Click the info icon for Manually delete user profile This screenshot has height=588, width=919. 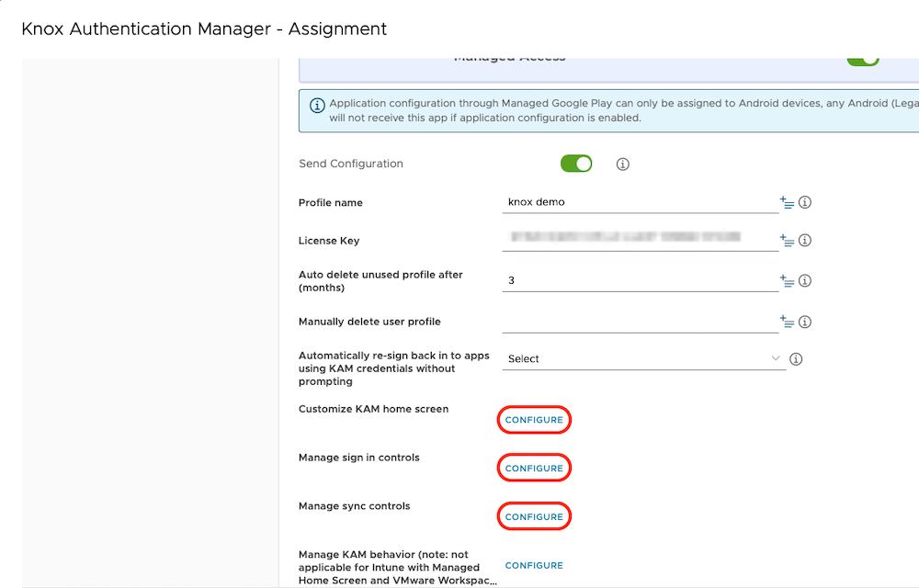pos(805,322)
